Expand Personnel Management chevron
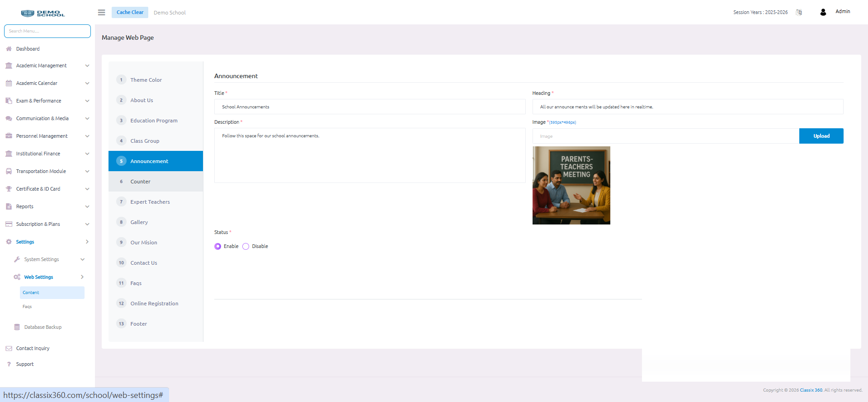This screenshot has height=402, width=868. point(87,136)
